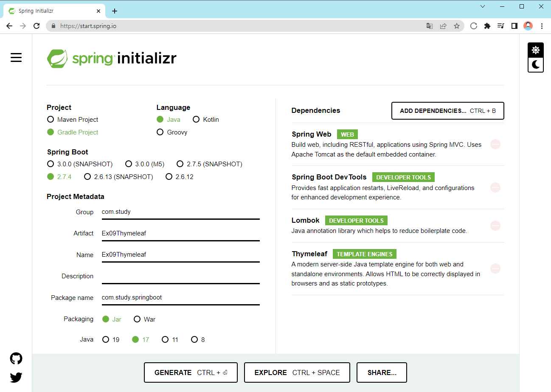Click the TEMPLATE ENGINES tag badge
Screen dimensions: 551x392
click(x=365, y=254)
